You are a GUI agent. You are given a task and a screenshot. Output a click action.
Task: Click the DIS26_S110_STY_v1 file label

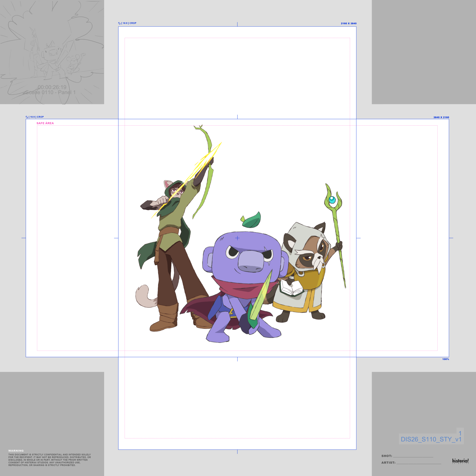tap(431, 439)
